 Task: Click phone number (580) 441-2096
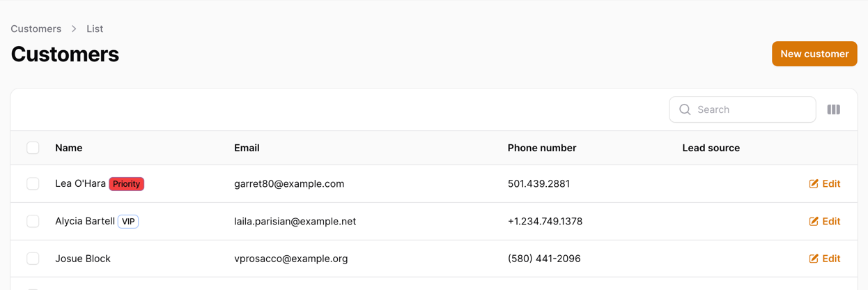544,259
